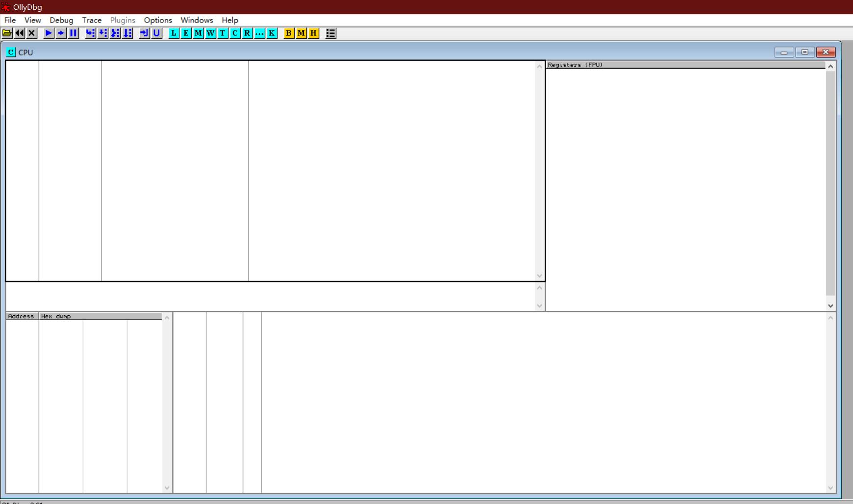
Task: Click the Hex dump column header
Action: coord(100,316)
